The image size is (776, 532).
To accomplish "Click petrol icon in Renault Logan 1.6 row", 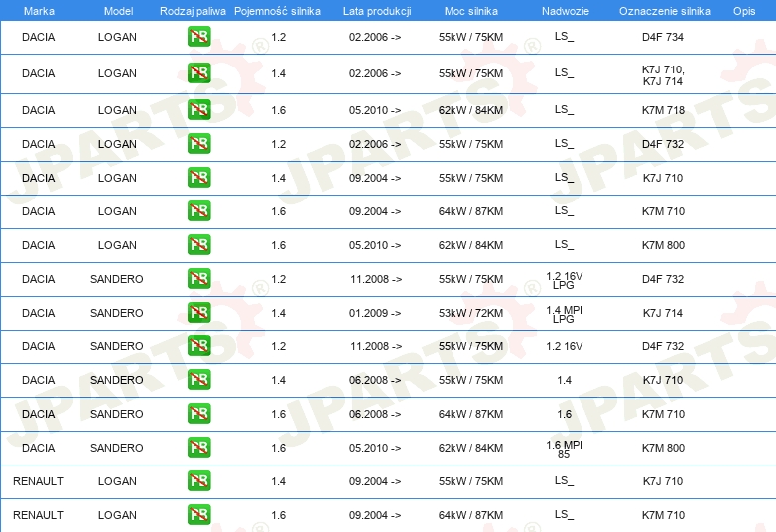I will pos(198,515).
